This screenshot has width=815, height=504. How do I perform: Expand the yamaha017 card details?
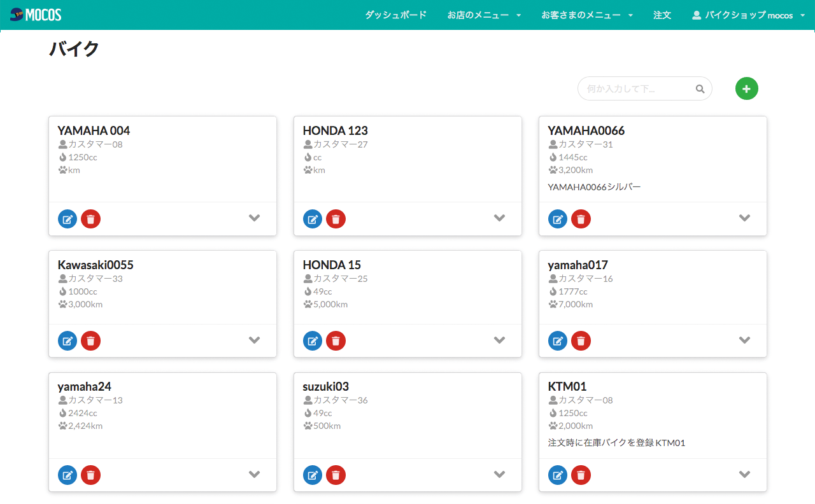pos(745,340)
